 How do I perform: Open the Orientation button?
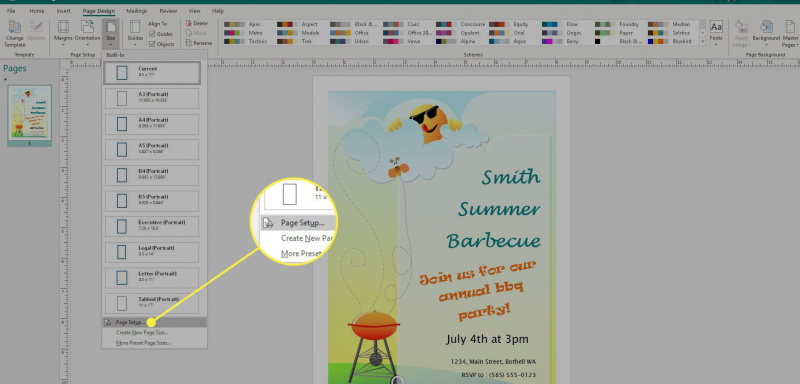tap(87, 32)
